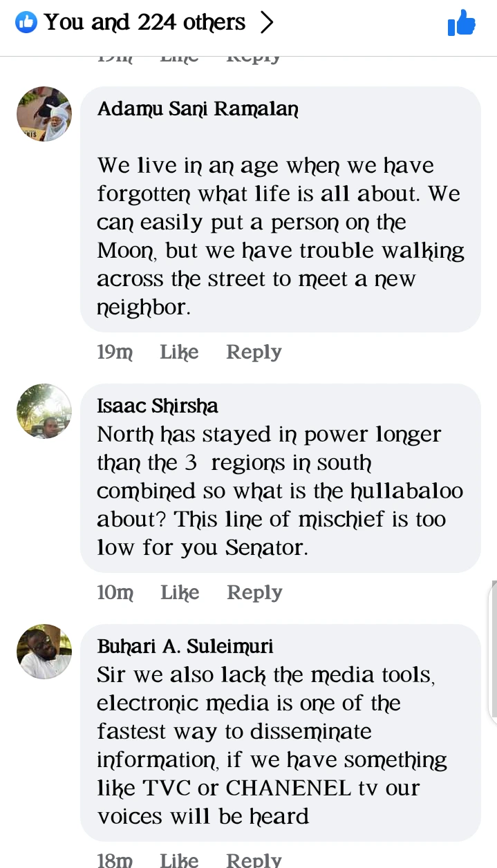Tap the blue thumbs-up Like button at top right

point(461,23)
